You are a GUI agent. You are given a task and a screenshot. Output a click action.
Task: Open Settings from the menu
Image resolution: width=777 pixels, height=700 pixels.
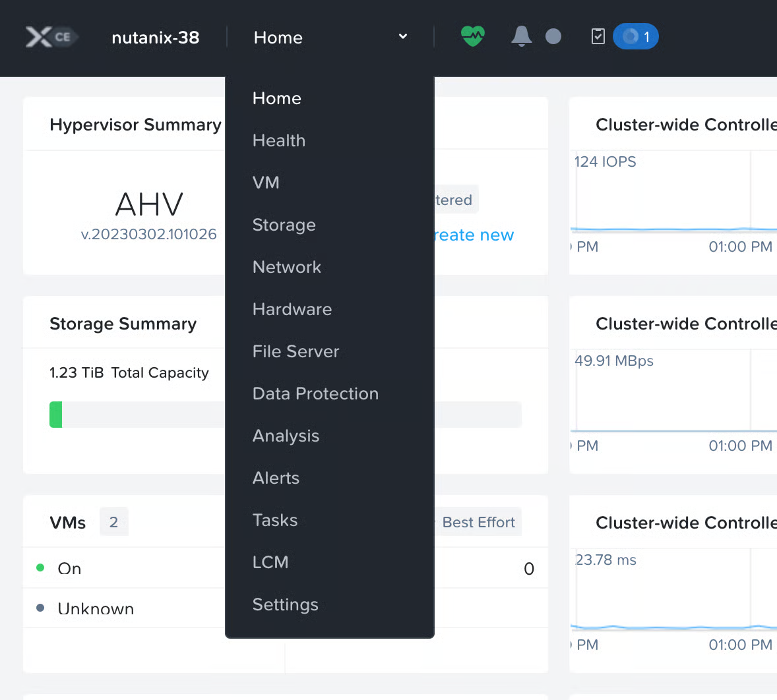[x=285, y=604]
